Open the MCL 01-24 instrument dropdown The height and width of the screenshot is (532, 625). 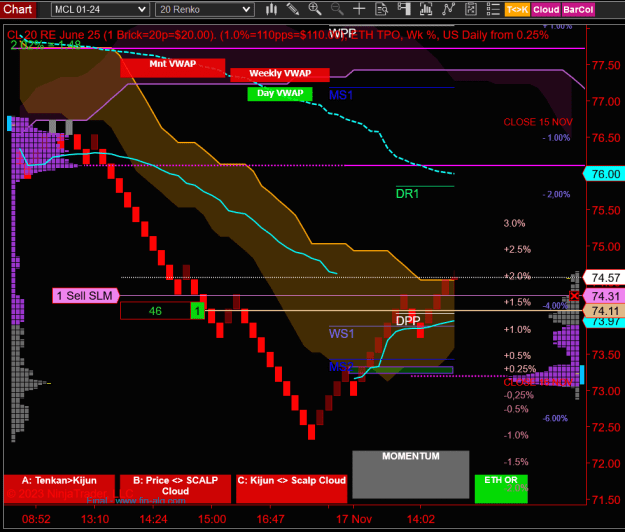(100, 10)
